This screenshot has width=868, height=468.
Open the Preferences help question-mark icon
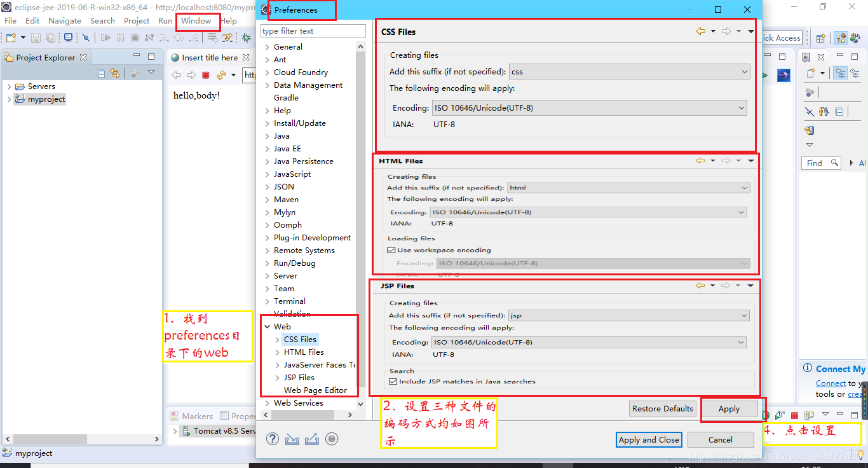(273, 439)
